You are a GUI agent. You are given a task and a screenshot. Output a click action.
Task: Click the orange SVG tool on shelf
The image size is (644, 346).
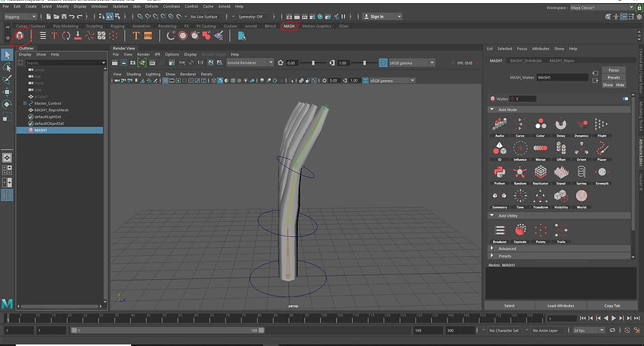(148, 36)
